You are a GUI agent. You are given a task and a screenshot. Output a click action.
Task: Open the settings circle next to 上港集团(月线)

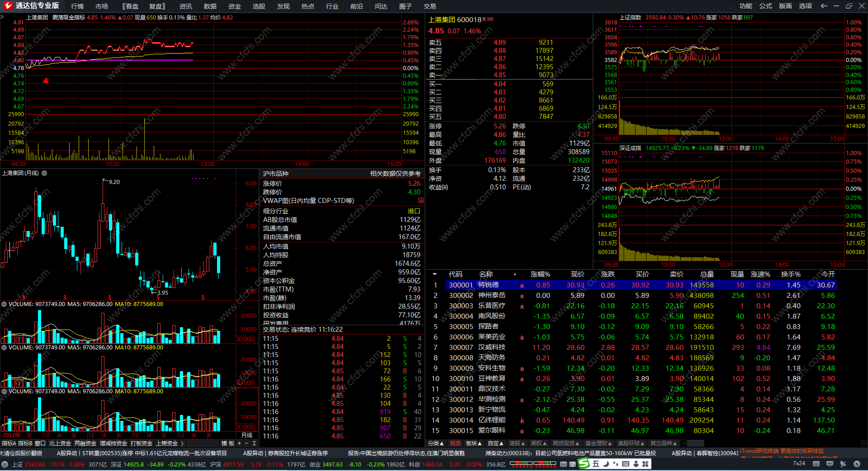[x=44, y=173]
